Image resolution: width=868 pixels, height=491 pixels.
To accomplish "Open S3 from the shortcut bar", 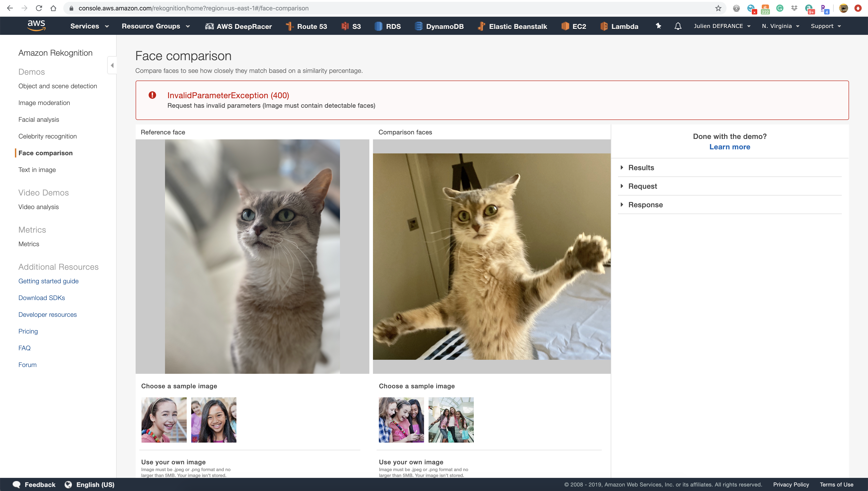I will pos(351,26).
